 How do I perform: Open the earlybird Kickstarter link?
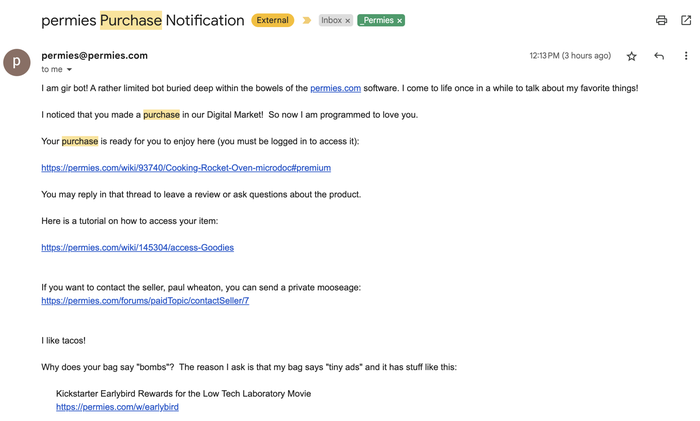117,407
